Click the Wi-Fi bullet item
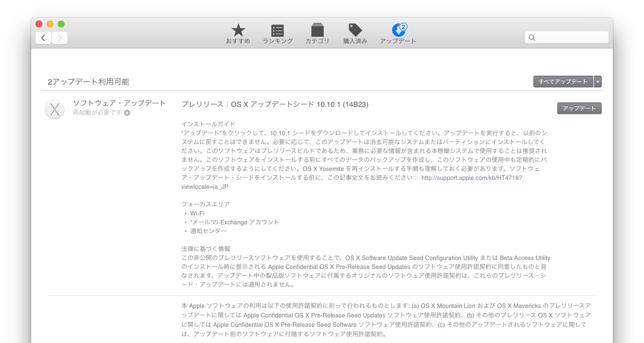Screen dimensions: 644x343 (x=197, y=213)
